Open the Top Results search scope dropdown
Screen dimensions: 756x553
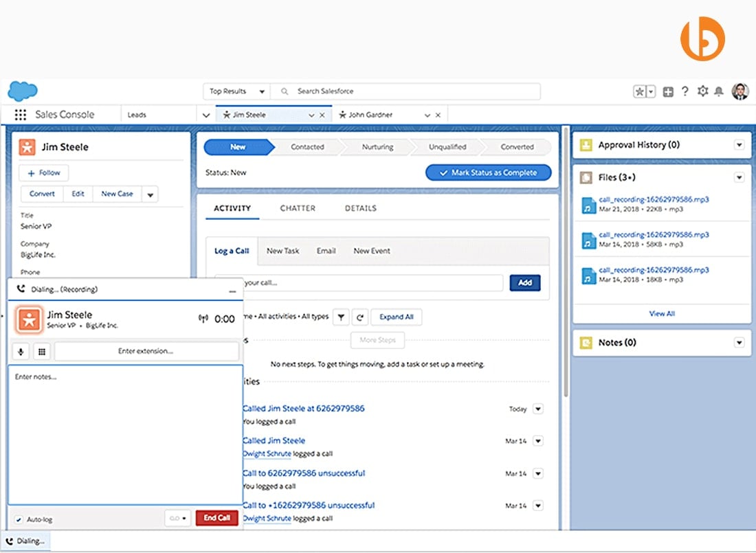point(236,91)
